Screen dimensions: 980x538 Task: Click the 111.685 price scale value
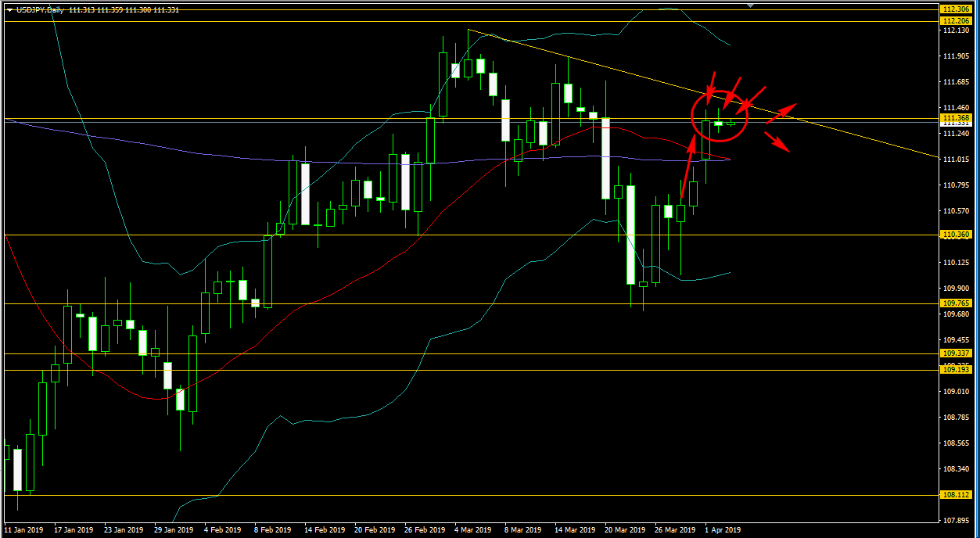point(957,82)
